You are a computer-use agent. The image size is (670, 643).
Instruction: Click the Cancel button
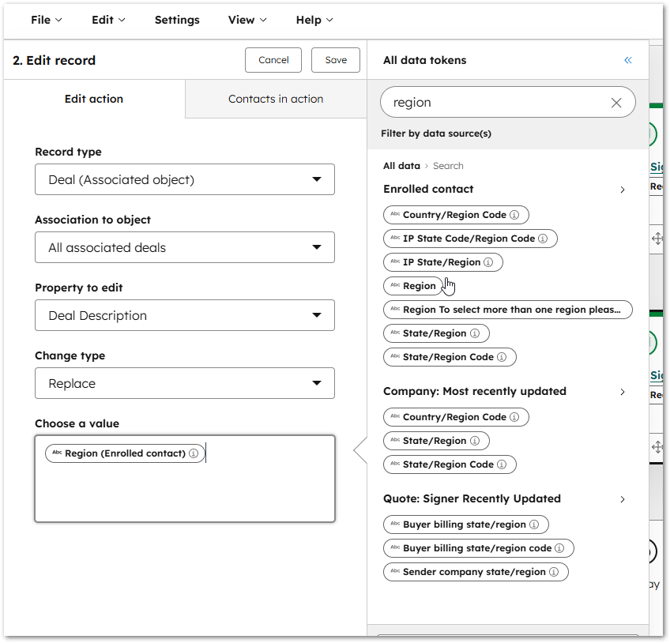click(x=273, y=60)
